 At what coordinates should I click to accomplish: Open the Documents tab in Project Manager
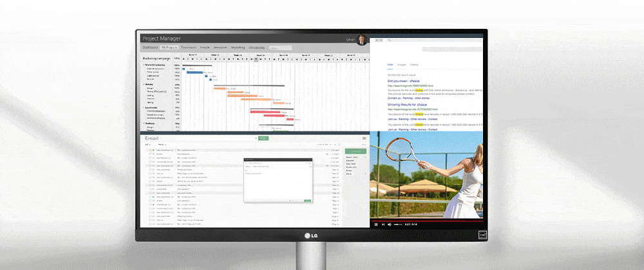257,48
